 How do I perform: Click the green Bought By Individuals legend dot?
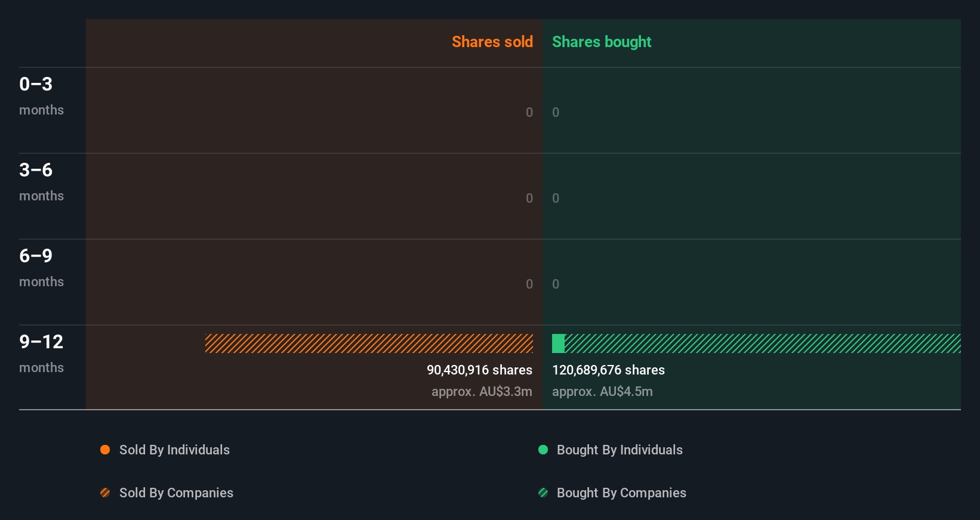543,450
